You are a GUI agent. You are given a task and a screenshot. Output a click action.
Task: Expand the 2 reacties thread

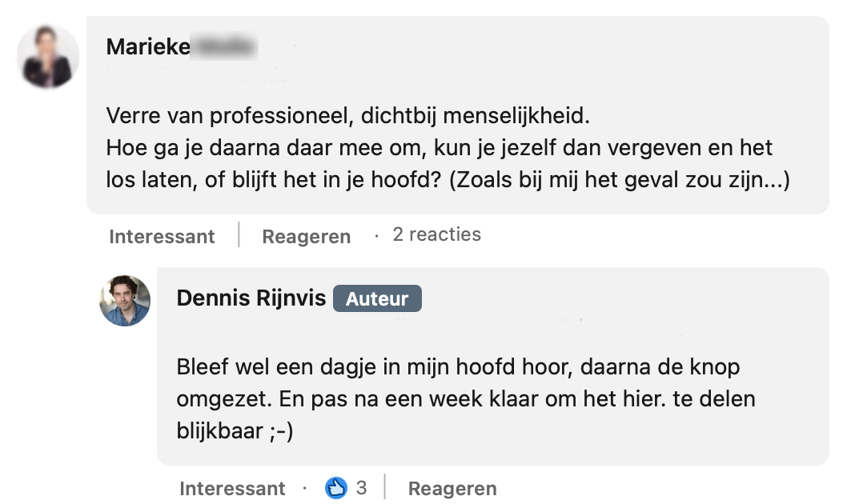point(436,234)
